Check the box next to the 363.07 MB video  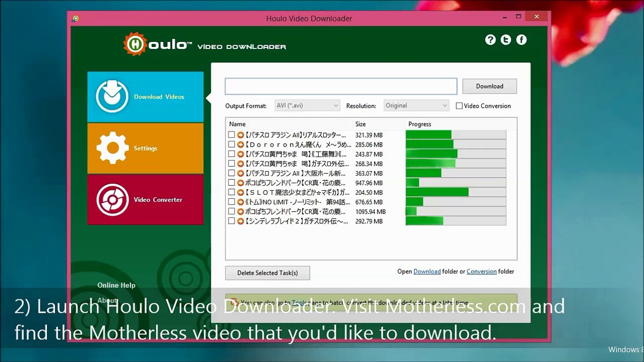coord(231,173)
